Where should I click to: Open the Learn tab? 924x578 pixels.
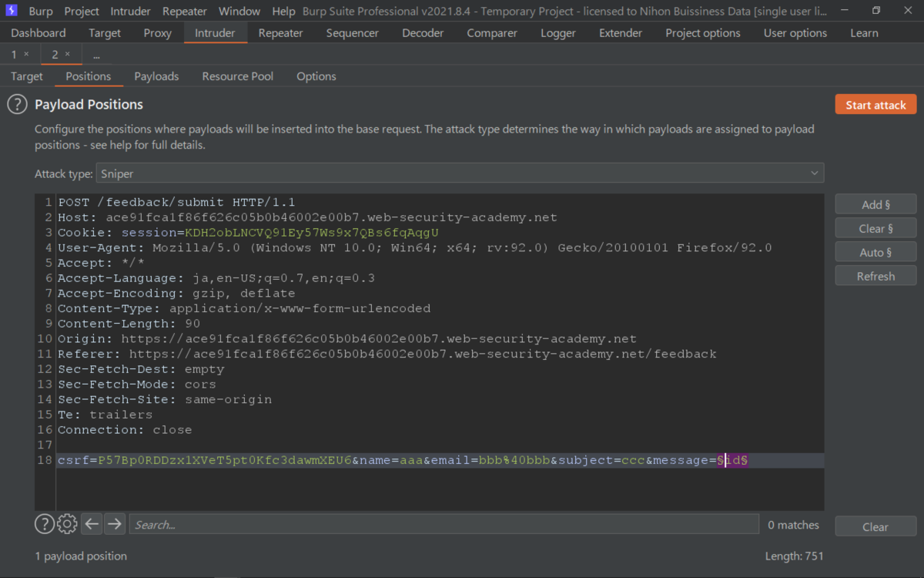click(x=864, y=33)
